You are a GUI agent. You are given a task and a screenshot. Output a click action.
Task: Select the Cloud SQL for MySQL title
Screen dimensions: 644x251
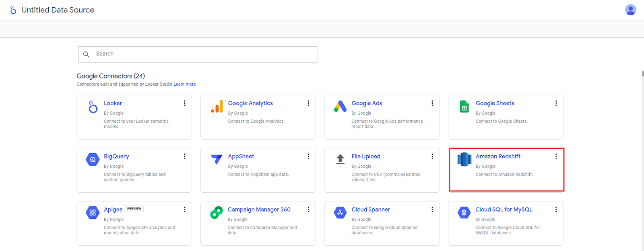tap(504, 210)
